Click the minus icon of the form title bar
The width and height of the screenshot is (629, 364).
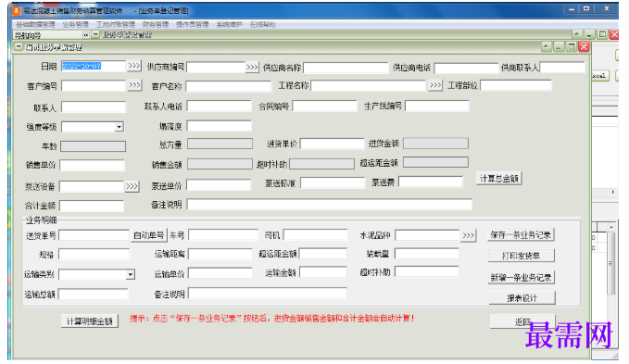click(19, 47)
